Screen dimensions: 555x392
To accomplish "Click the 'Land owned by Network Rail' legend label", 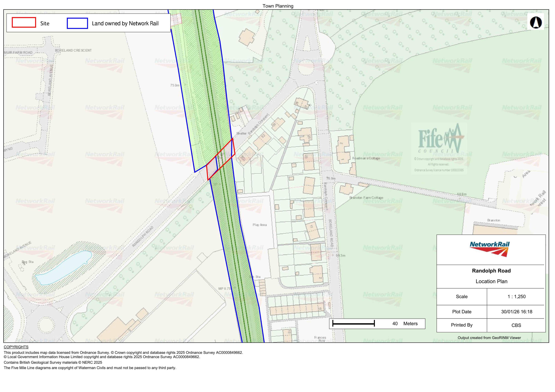I will (x=125, y=23).
